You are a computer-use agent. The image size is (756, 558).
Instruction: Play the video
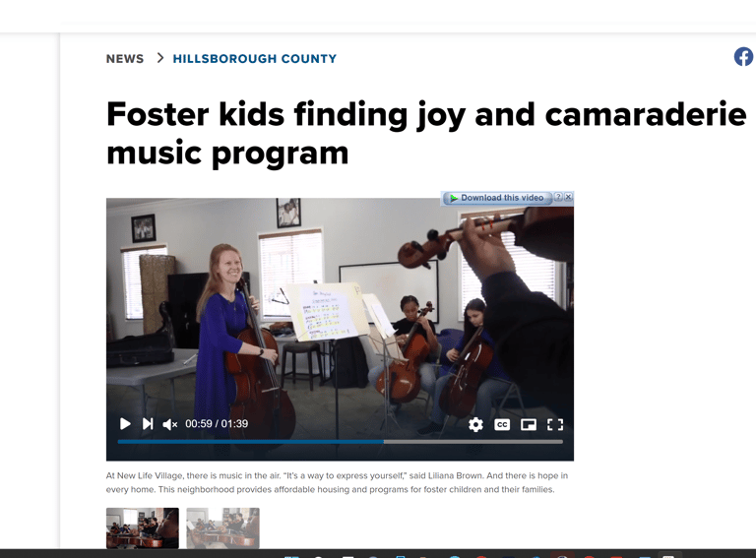[x=125, y=424]
